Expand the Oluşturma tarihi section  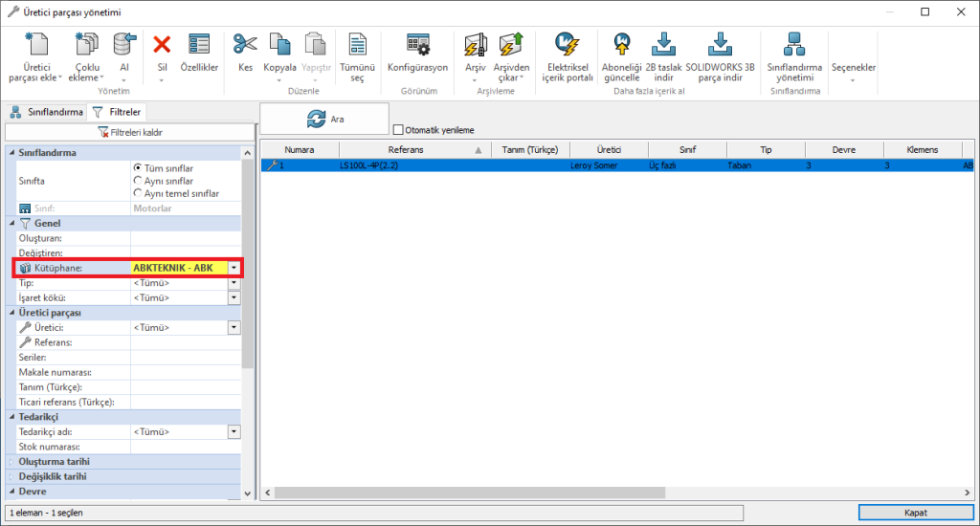click(11, 461)
